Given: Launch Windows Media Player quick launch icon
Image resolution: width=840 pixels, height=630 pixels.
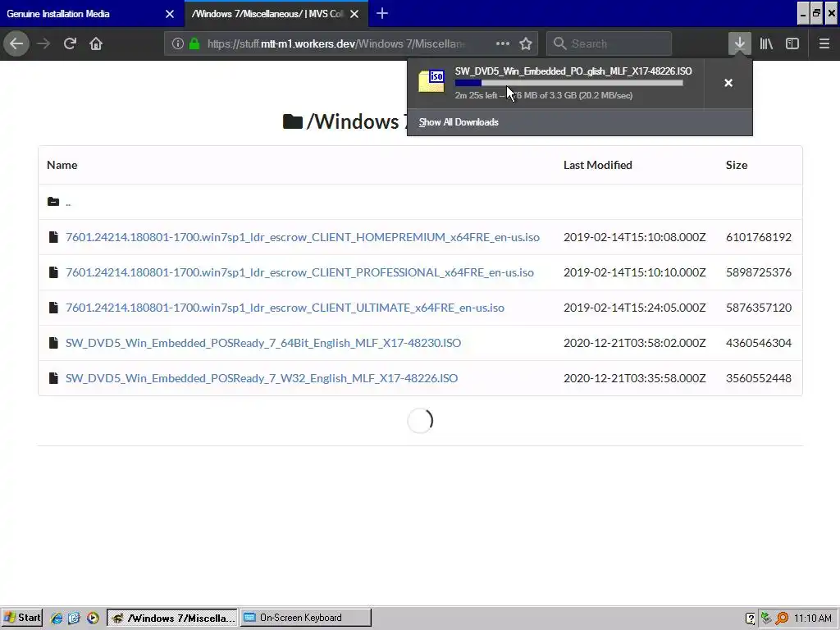Looking at the screenshot, I should pyautogui.click(x=93, y=618).
